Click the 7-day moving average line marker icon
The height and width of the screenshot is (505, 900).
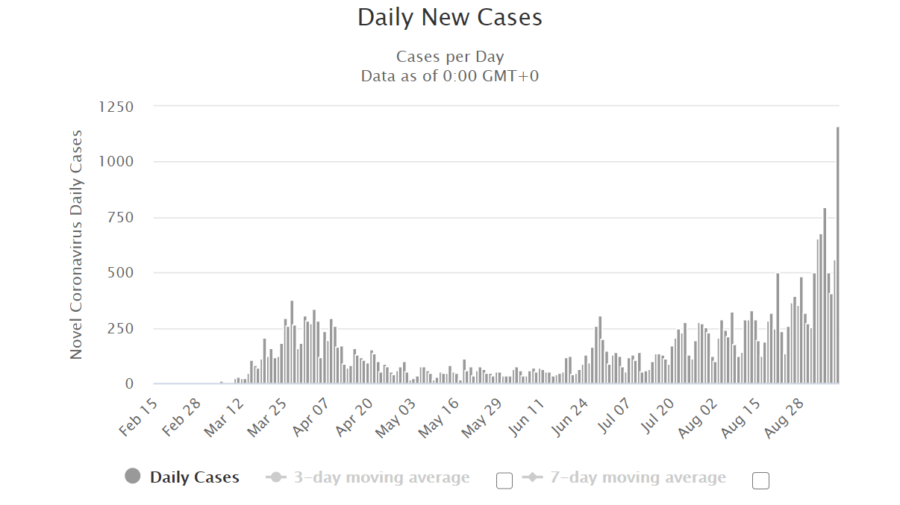532,477
